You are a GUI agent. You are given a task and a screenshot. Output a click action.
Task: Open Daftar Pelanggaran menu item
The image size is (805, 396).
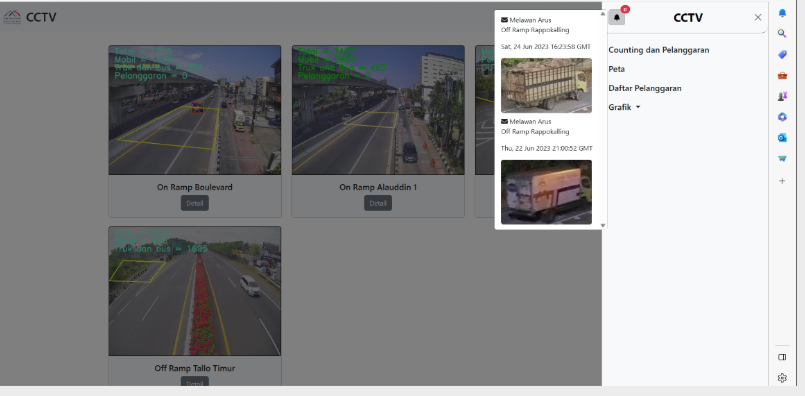pyautogui.click(x=645, y=88)
